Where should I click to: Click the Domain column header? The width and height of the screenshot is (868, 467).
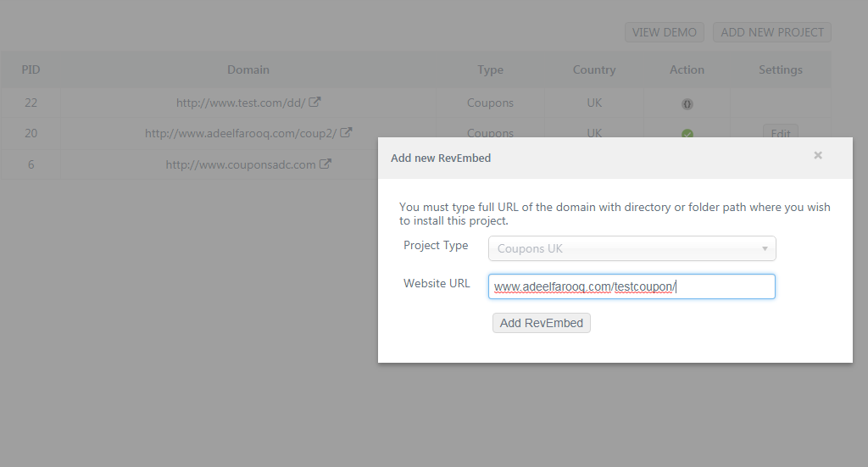click(x=248, y=69)
